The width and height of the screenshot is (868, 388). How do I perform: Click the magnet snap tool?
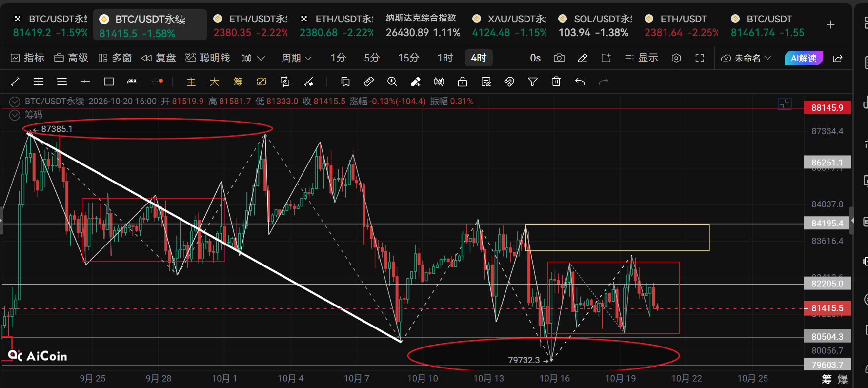click(509, 82)
